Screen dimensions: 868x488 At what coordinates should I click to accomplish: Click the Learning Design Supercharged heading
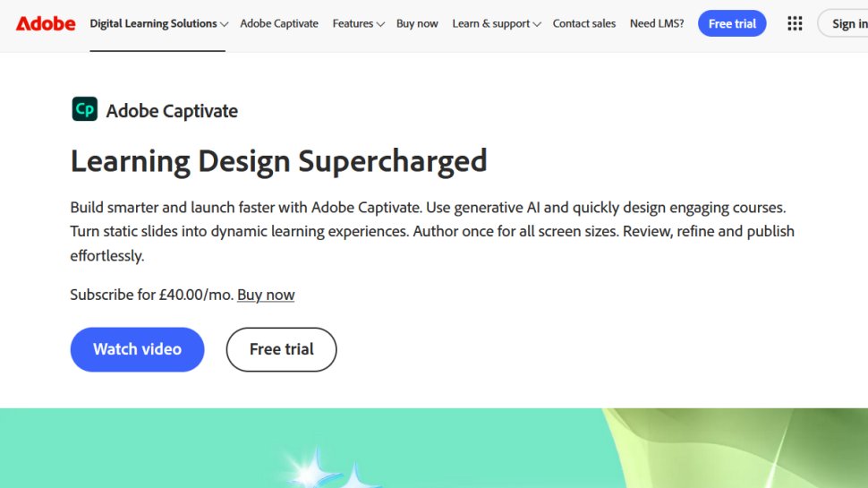click(278, 161)
